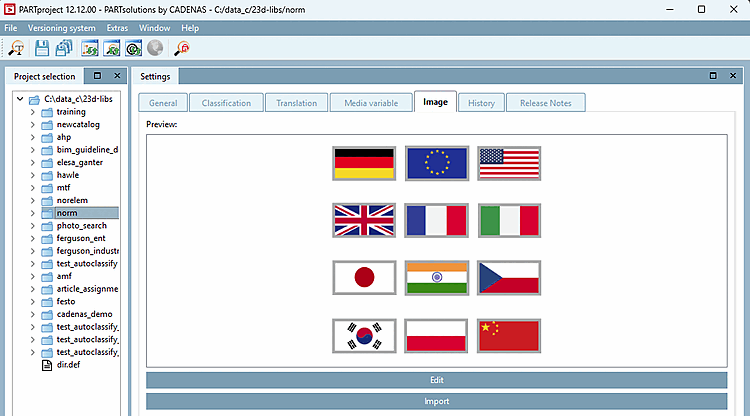Expand the hawle folder
Viewport: 750px width, 416px height.
[x=33, y=175]
